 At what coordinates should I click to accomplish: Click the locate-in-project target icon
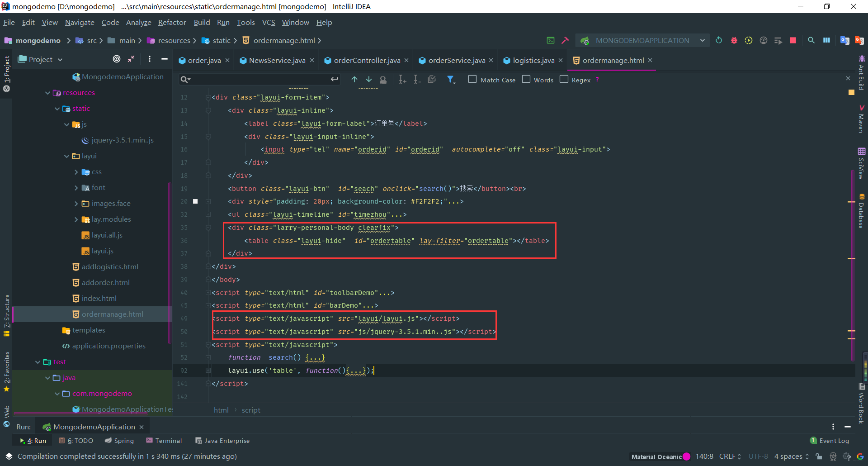coord(117,59)
